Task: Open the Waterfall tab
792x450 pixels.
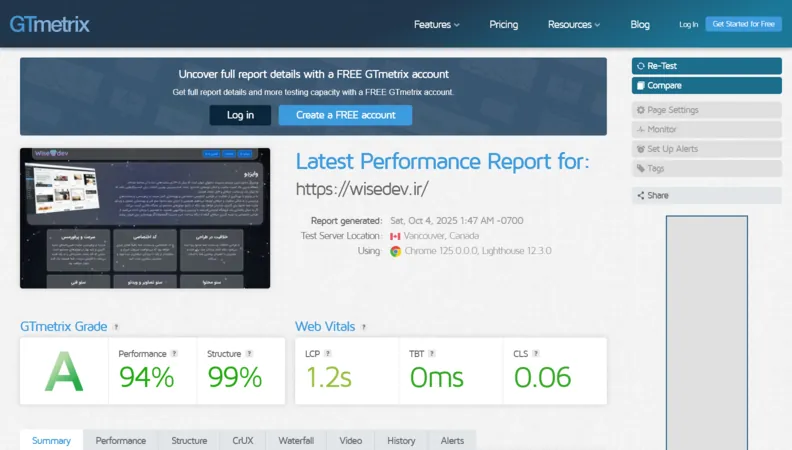Action: [x=296, y=440]
